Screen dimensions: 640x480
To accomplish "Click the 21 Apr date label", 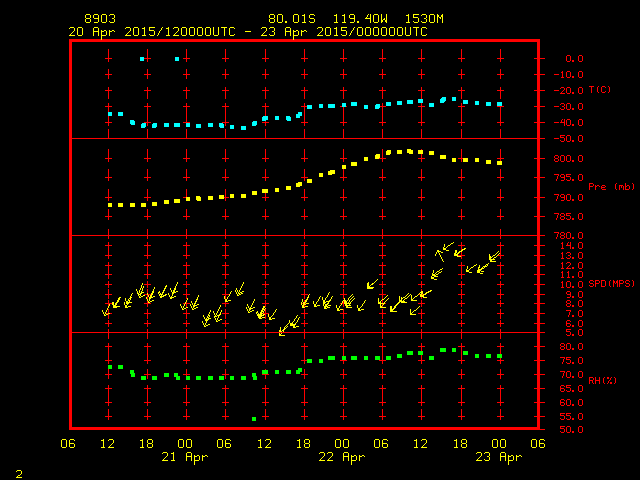I will tap(184, 457).
